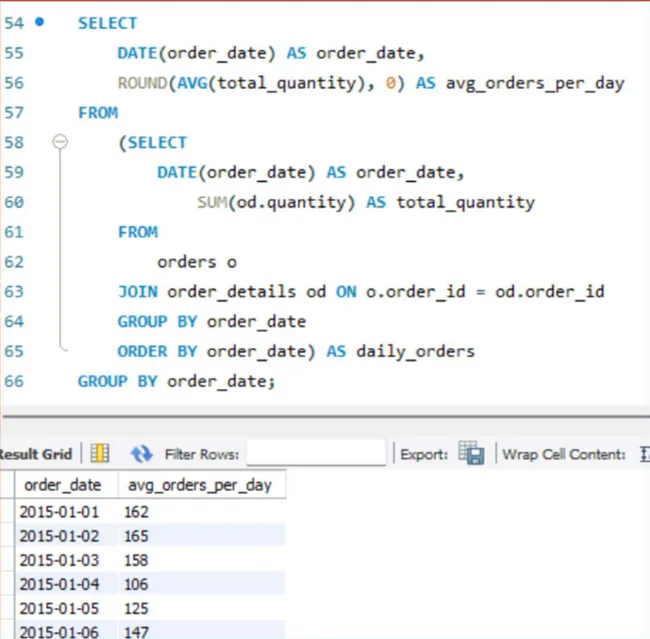Viewport: 650px width, 639px height.
Task: Toggle the Wrap Cell Content icon
Action: 644,454
